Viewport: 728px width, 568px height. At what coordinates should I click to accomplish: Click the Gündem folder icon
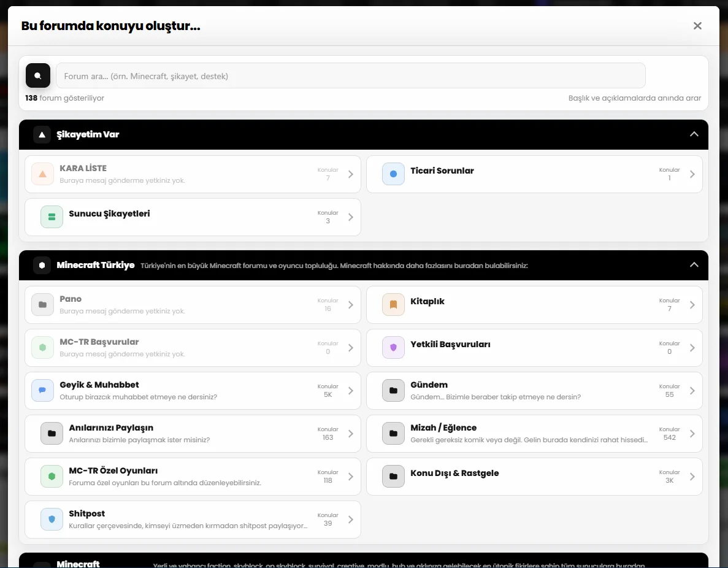pyautogui.click(x=393, y=391)
